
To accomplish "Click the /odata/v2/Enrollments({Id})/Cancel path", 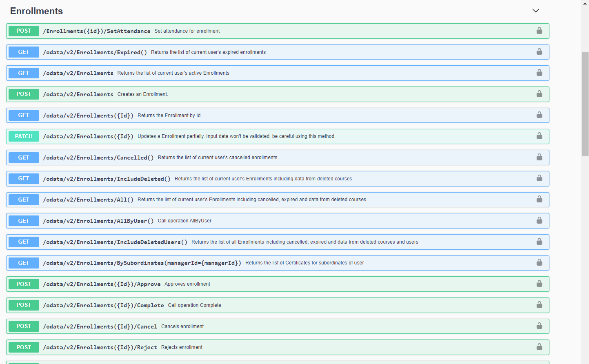I will point(100,326).
